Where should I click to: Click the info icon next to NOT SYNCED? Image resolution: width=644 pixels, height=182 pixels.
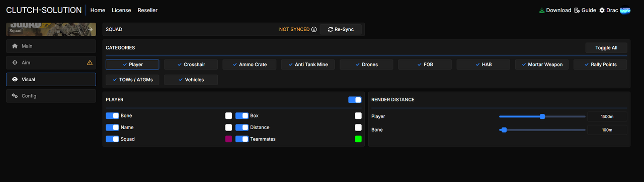click(314, 29)
